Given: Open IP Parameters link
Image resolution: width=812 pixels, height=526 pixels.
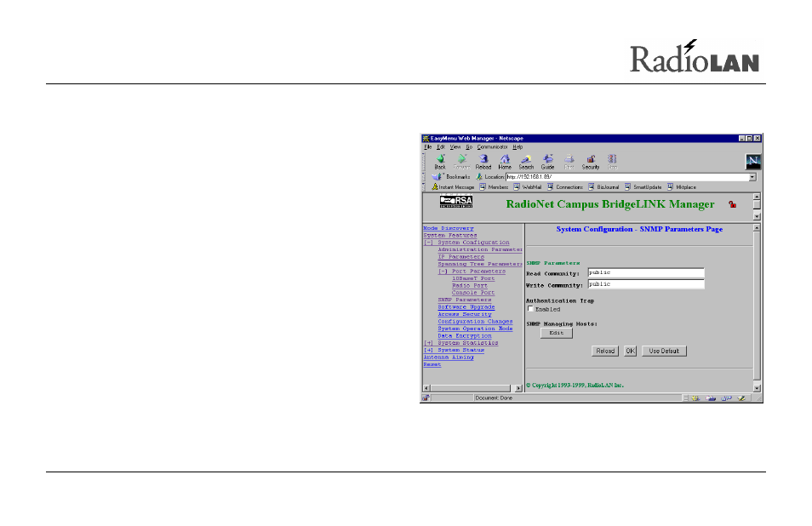Looking at the screenshot, I should (460, 257).
